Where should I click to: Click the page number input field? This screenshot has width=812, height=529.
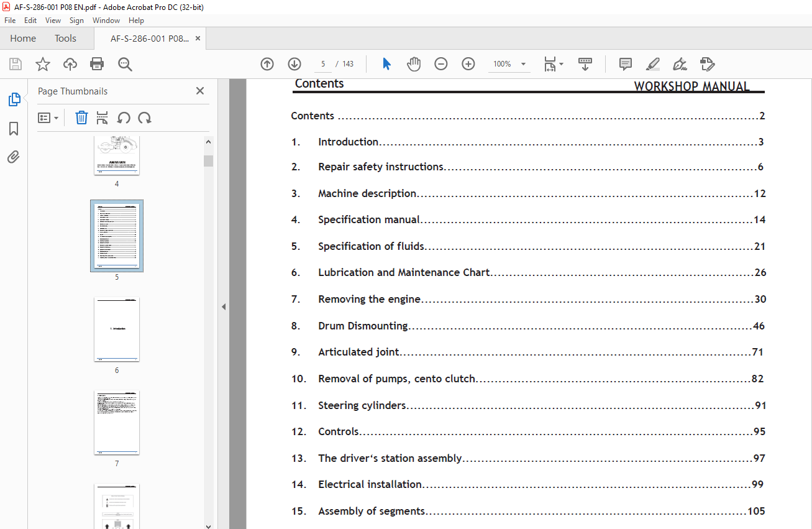(323, 64)
